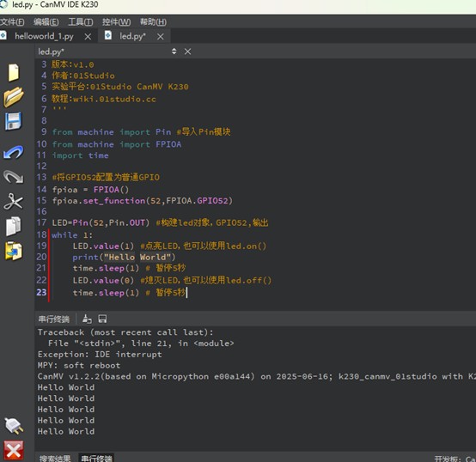The height and width of the screenshot is (462, 476).
Task: Click line number 9 in the gutter
Action: (44, 131)
